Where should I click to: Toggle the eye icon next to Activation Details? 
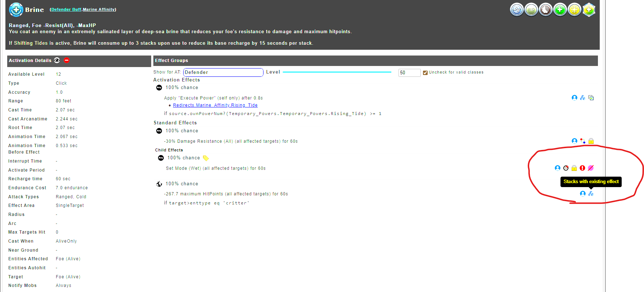point(57,60)
